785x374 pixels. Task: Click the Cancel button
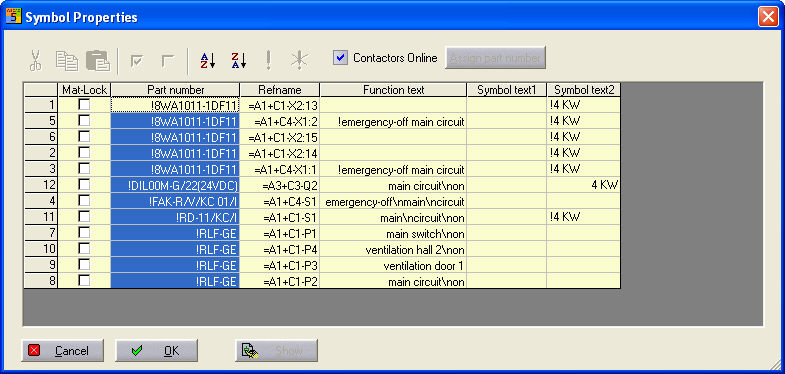(x=63, y=350)
